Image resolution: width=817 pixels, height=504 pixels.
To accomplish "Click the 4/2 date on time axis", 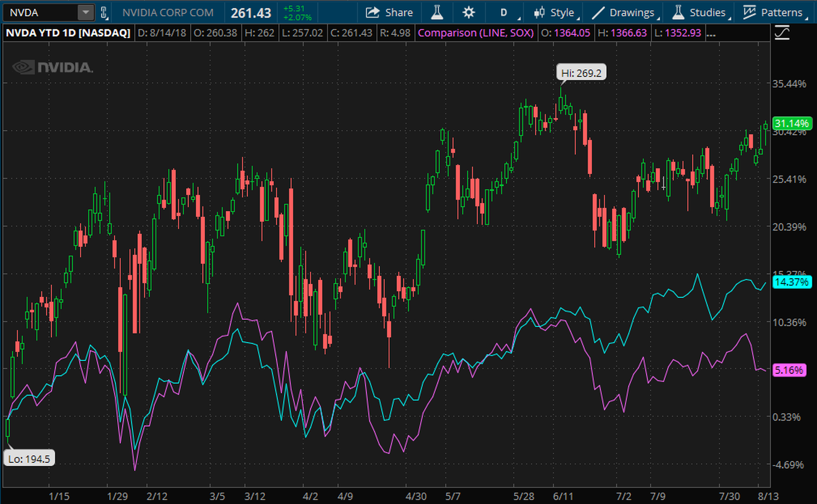I will coord(311,496).
